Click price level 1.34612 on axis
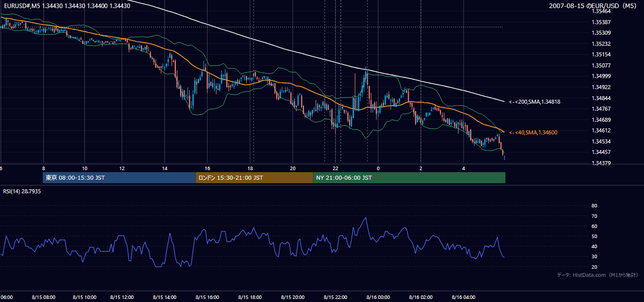 [x=601, y=130]
